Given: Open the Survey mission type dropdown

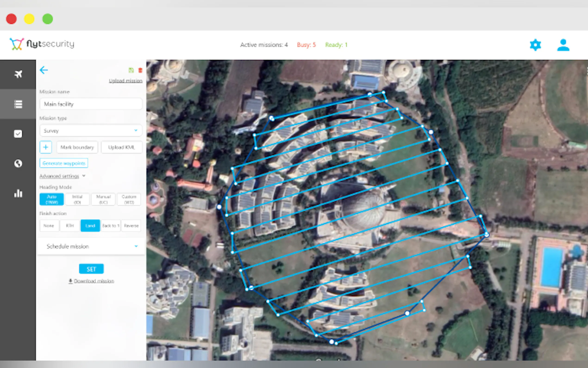Looking at the screenshot, I should coord(91,131).
